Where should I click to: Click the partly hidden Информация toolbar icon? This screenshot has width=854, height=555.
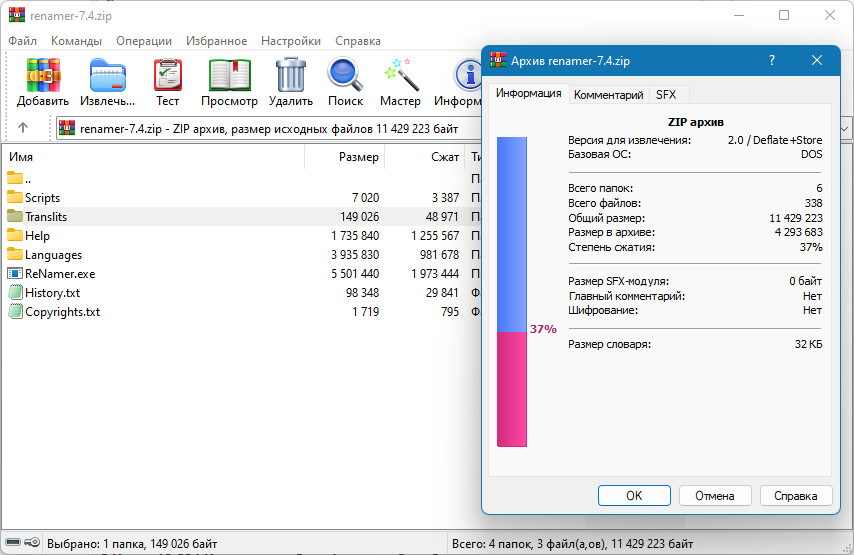coord(468,75)
